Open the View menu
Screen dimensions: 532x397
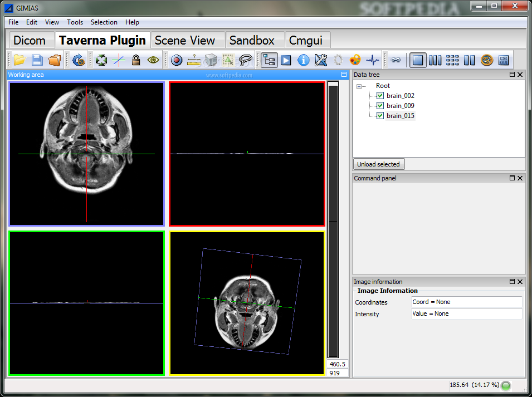point(52,22)
